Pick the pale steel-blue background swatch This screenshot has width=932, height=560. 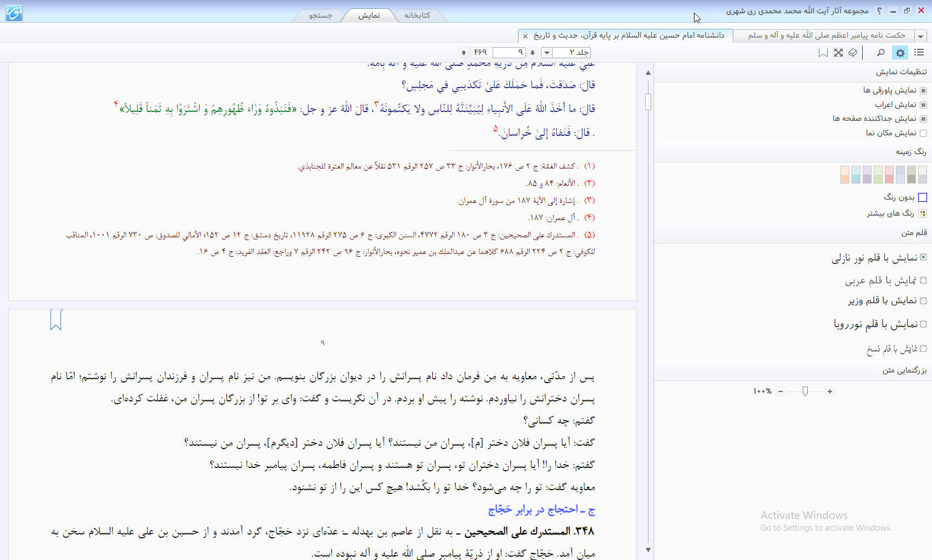click(x=900, y=175)
